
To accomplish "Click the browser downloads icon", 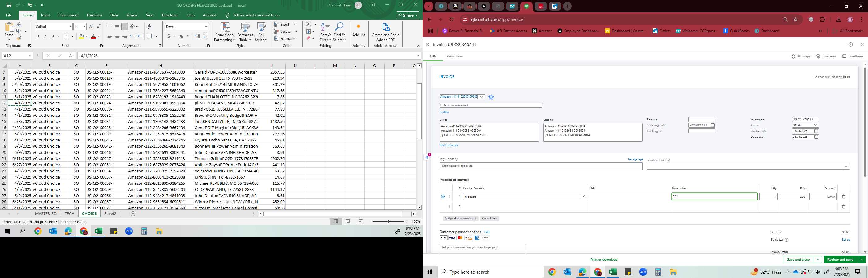I will 839,19.
